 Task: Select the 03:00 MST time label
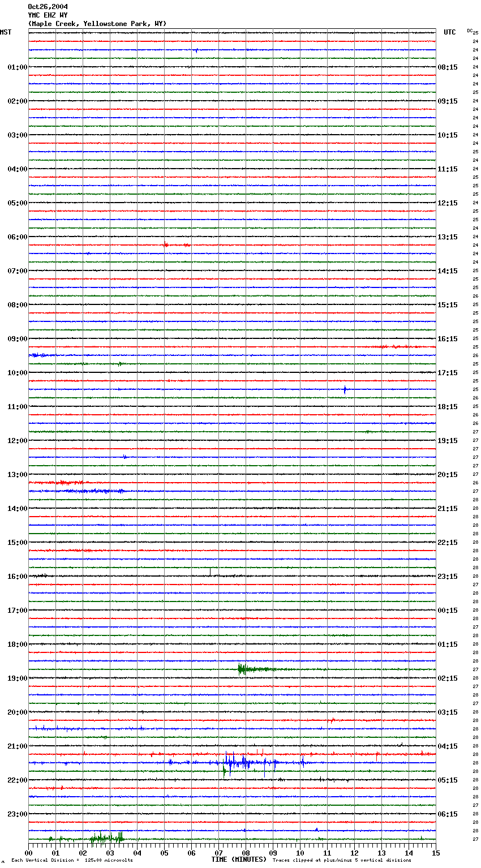[18, 135]
